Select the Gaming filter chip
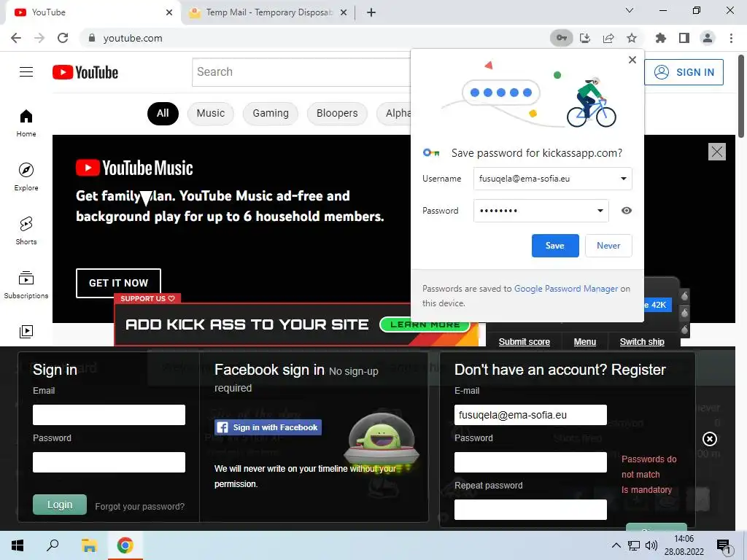 271,113
